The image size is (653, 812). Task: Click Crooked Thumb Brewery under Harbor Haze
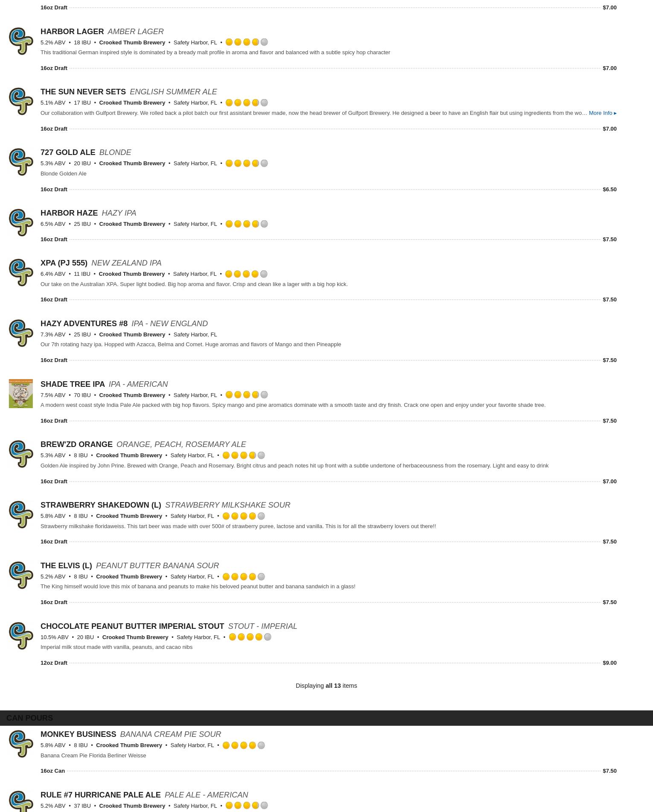(132, 224)
